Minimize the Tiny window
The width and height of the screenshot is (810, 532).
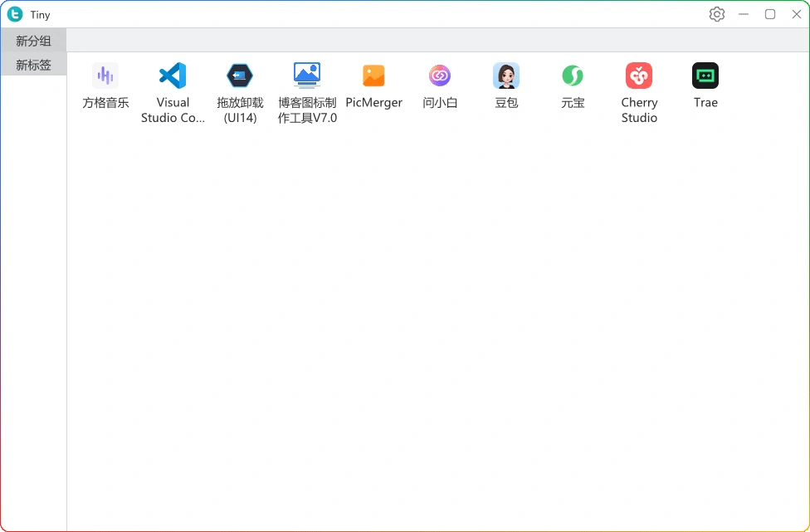(743, 13)
